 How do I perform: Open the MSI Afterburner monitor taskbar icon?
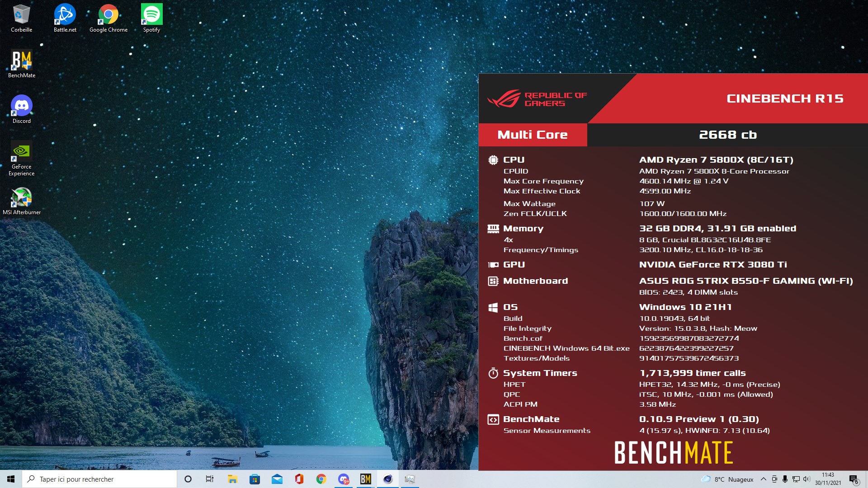[410, 479]
